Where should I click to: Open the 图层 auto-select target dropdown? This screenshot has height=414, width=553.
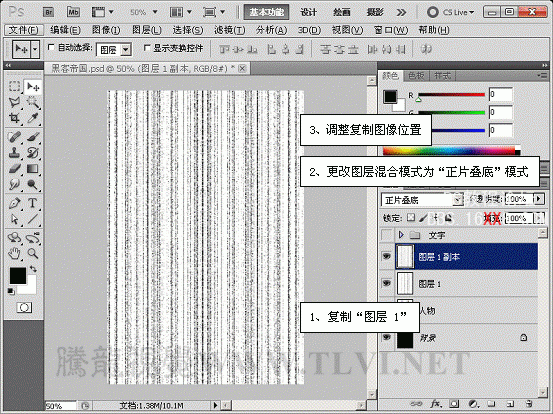click(114, 50)
